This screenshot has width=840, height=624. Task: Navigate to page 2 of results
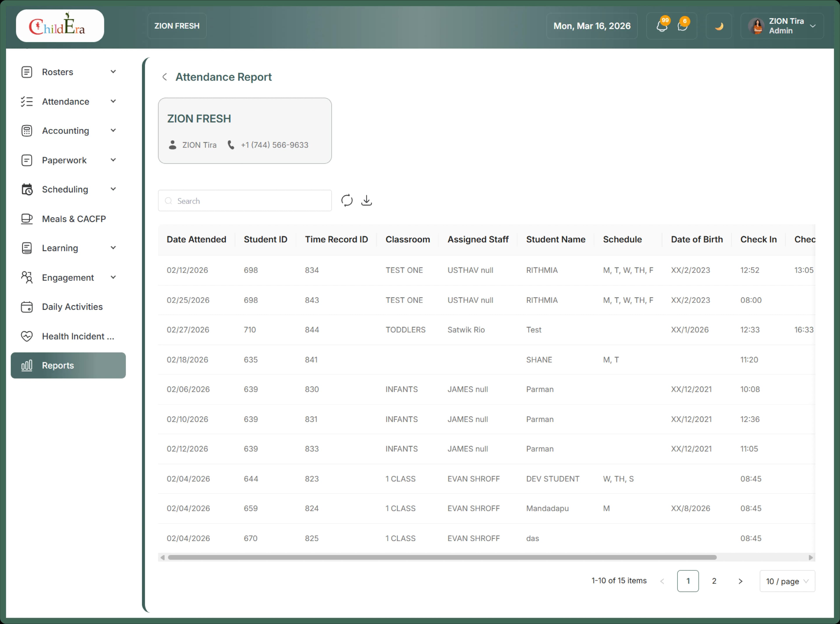pyautogui.click(x=714, y=581)
